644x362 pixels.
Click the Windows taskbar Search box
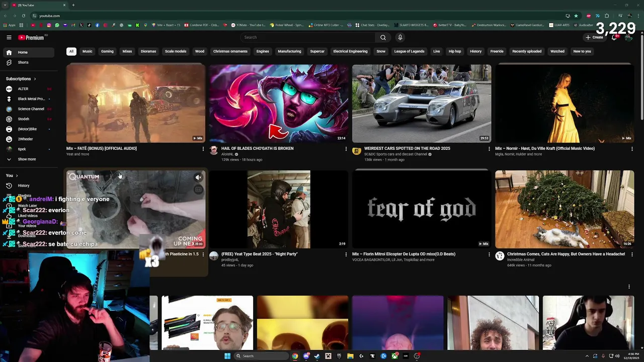click(262, 356)
